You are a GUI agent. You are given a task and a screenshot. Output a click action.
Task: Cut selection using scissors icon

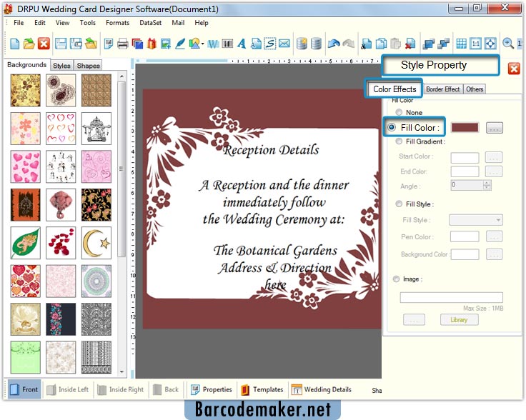pos(366,44)
